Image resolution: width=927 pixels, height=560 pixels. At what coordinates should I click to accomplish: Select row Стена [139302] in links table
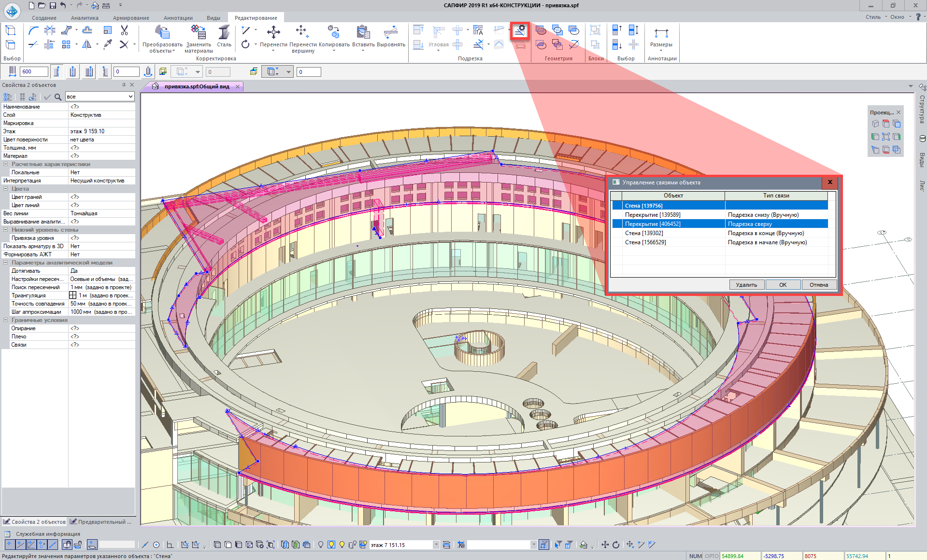644,233
